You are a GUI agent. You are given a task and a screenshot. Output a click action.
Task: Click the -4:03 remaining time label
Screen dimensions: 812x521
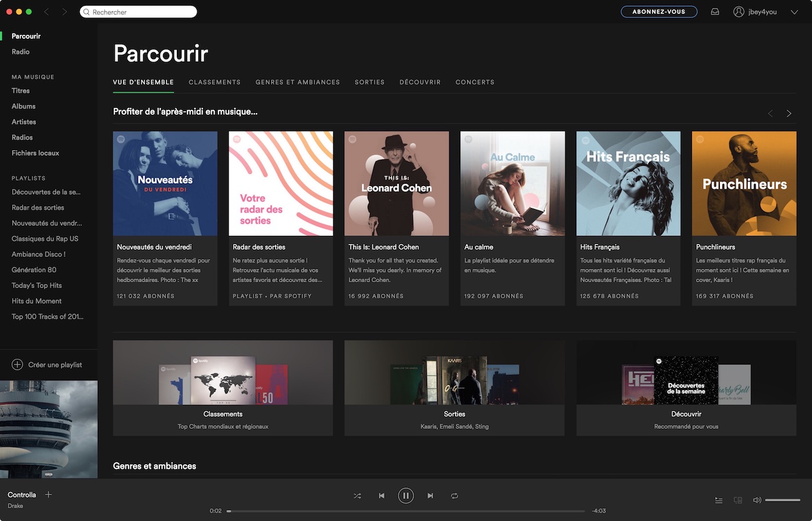599,511
